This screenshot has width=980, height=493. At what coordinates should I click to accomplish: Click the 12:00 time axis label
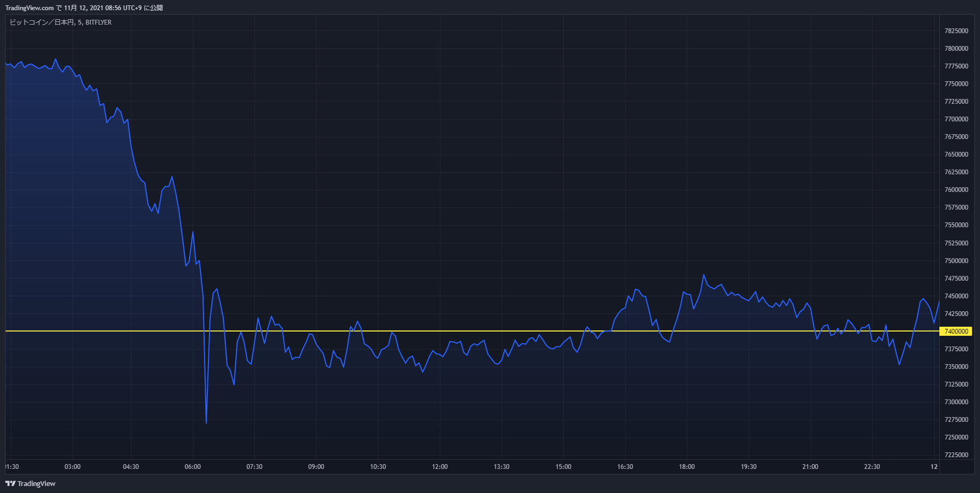point(440,467)
